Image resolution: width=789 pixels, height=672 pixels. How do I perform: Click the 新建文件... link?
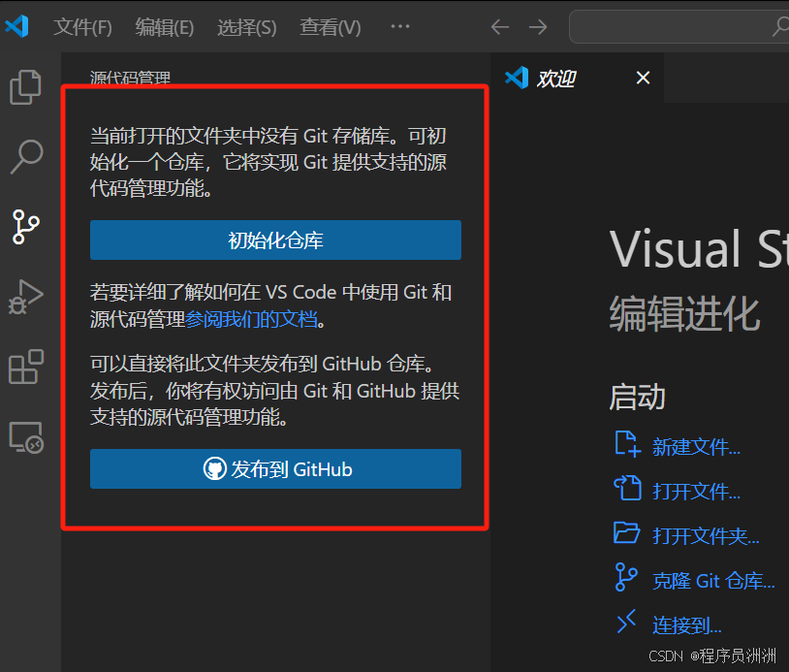pyautogui.click(x=696, y=447)
